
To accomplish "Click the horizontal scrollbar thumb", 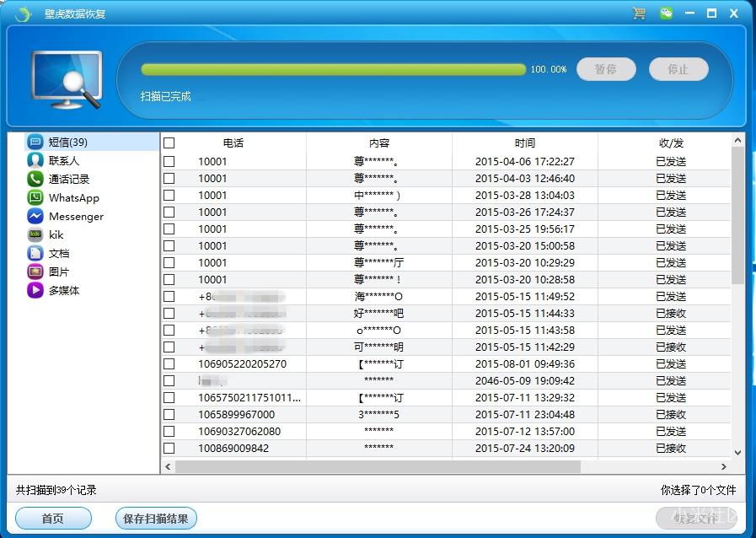I will 378,466.
